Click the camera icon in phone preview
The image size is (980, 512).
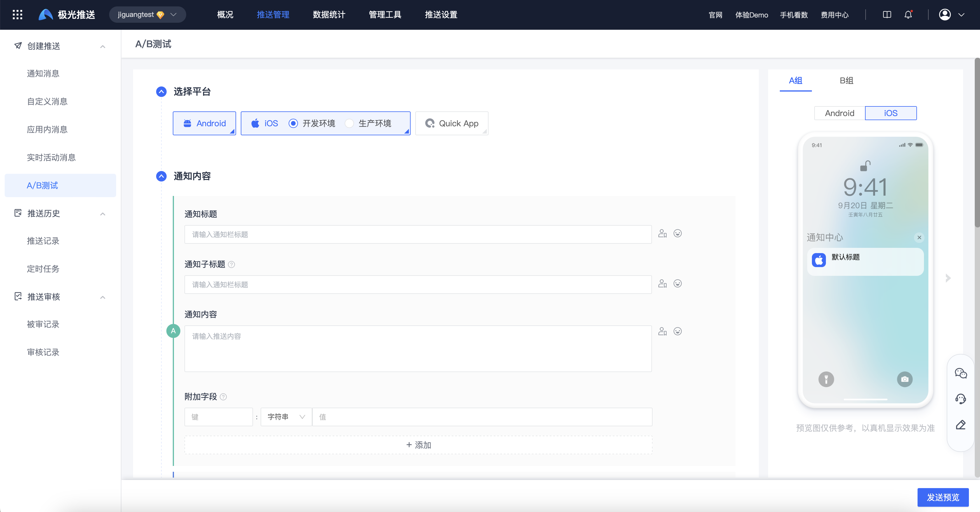pos(905,379)
